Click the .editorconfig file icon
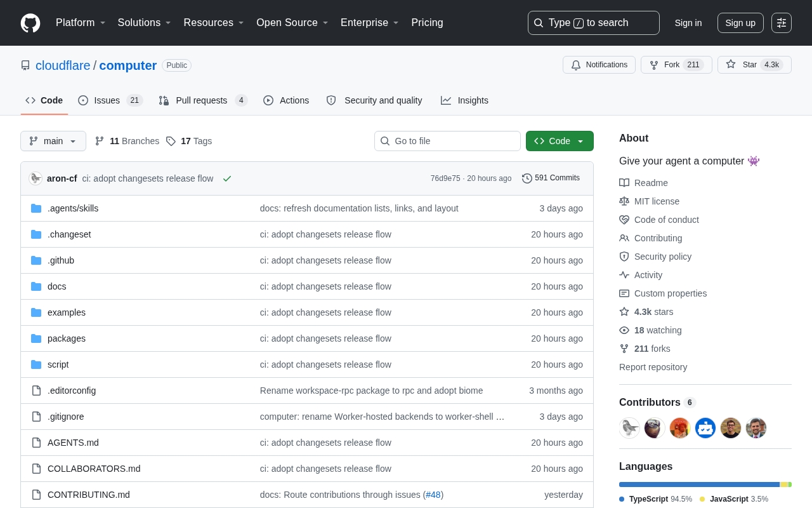Image resolution: width=812 pixels, height=508 pixels. pos(36,391)
